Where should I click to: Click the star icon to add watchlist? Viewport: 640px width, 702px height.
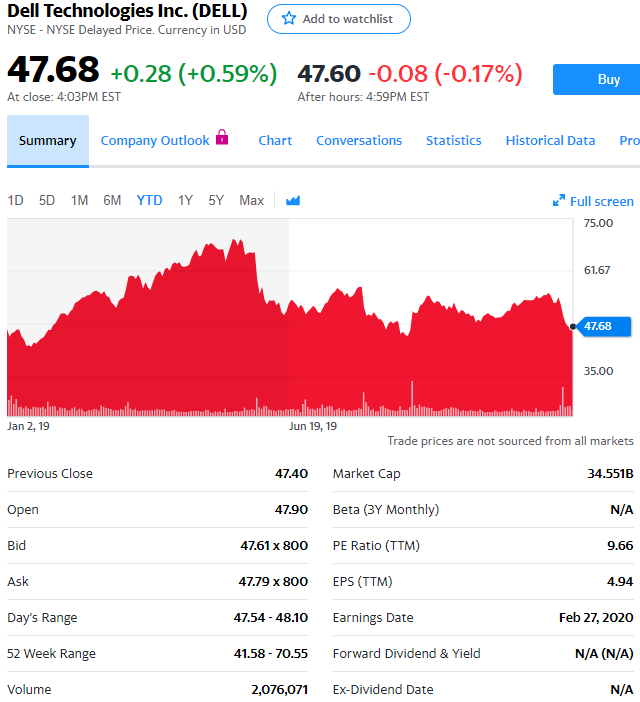[289, 19]
